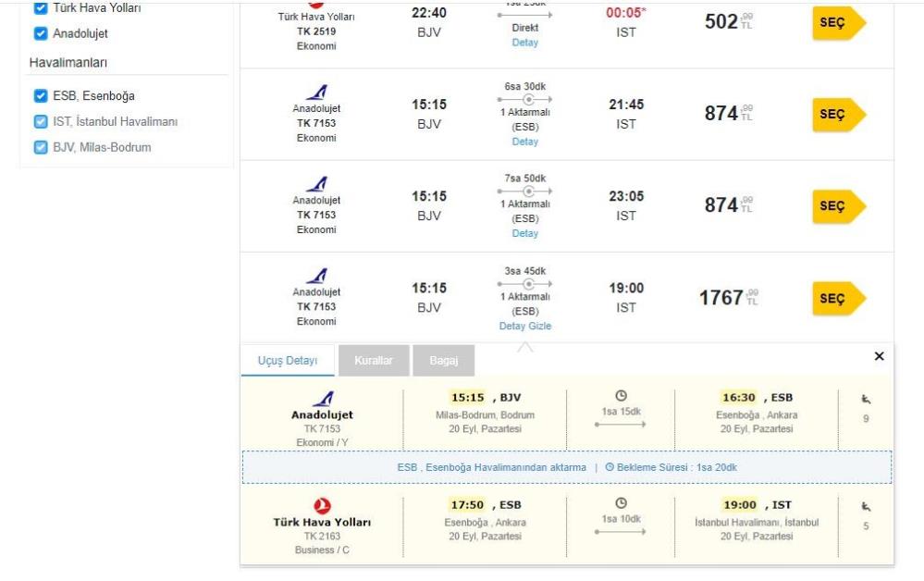Expand Detay for the 7sa 50dk flight
Viewport: 924px width, 581px height.
524,233
